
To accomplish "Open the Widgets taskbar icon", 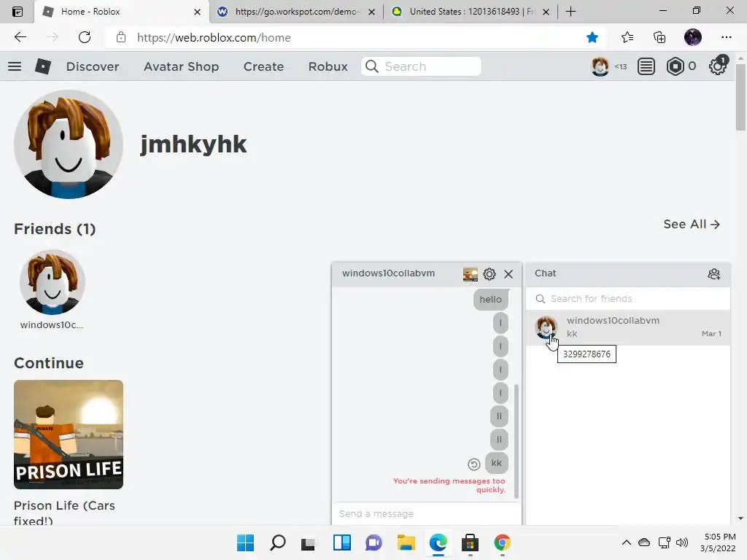I will [x=342, y=542].
